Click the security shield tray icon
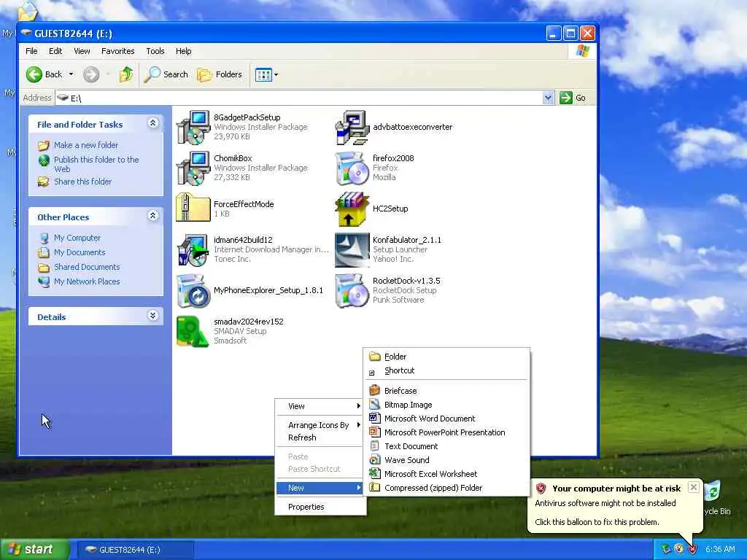The image size is (747, 560). (693, 550)
